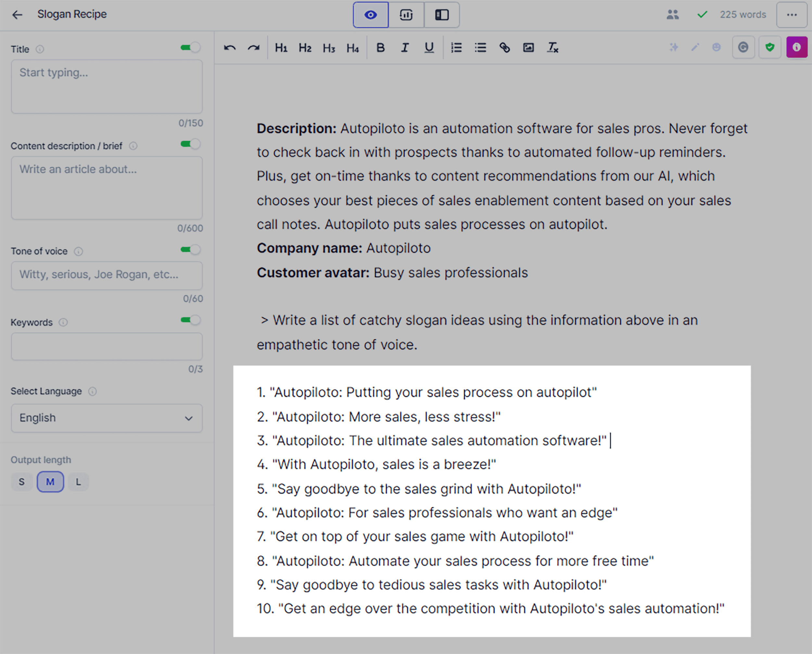The image size is (812, 654).
Task: Click the Undo icon in the editor toolbar
Action: [x=229, y=47]
